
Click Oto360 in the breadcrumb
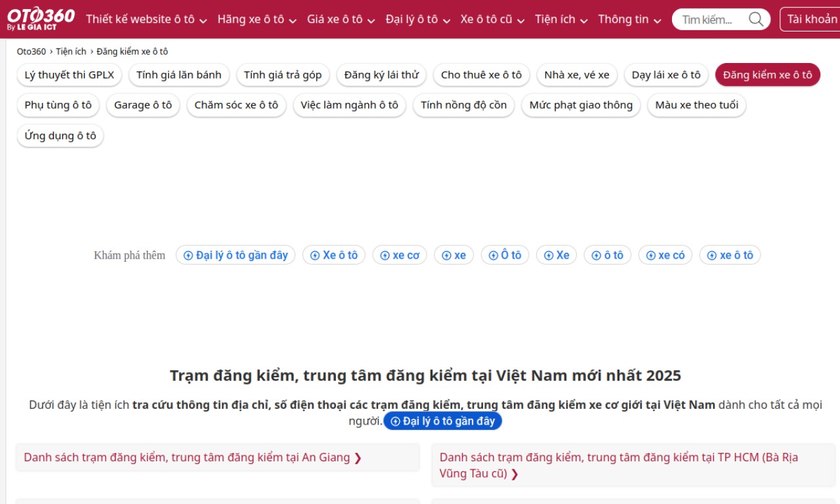tap(31, 51)
